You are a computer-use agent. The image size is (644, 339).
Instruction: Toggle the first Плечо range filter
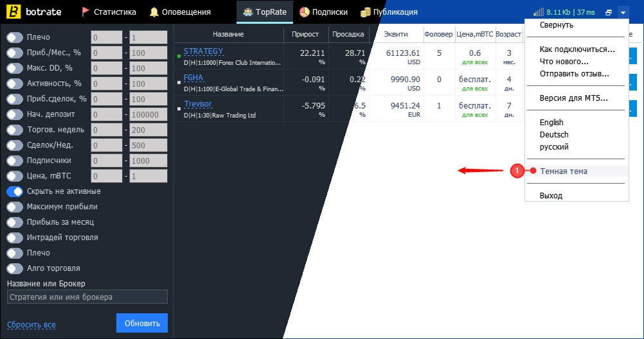pyautogui.click(x=15, y=37)
